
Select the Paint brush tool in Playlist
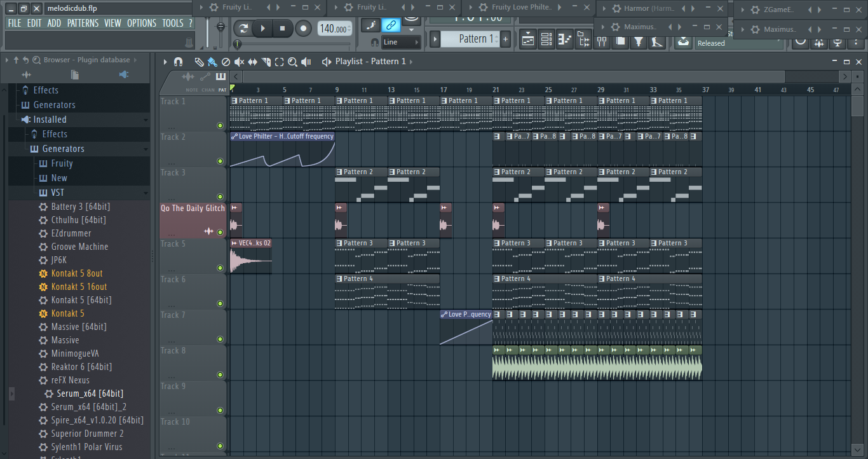click(x=212, y=62)
